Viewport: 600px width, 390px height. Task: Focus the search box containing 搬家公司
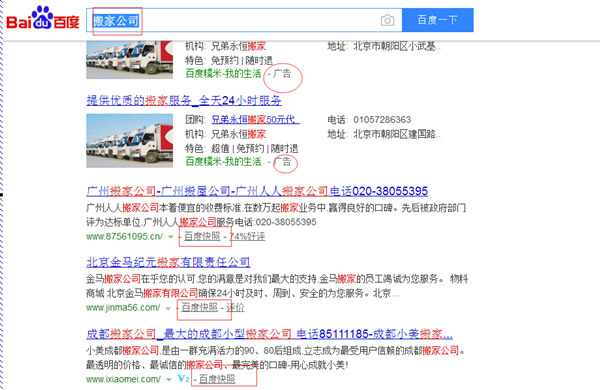pyautogui.click(x=244, y=20)
